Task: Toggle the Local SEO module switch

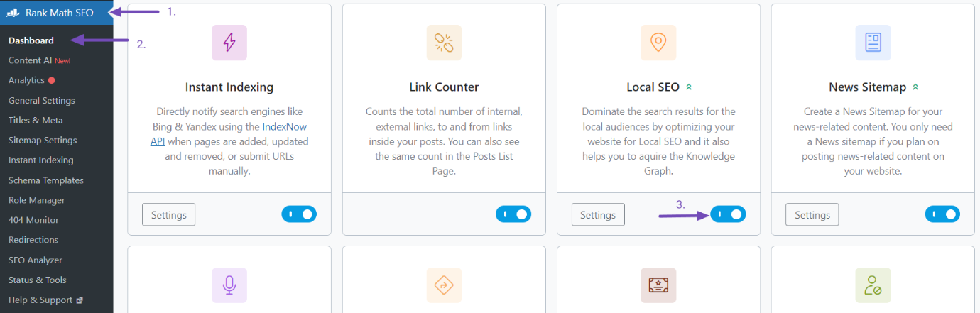Action: (x=728, y=214)
